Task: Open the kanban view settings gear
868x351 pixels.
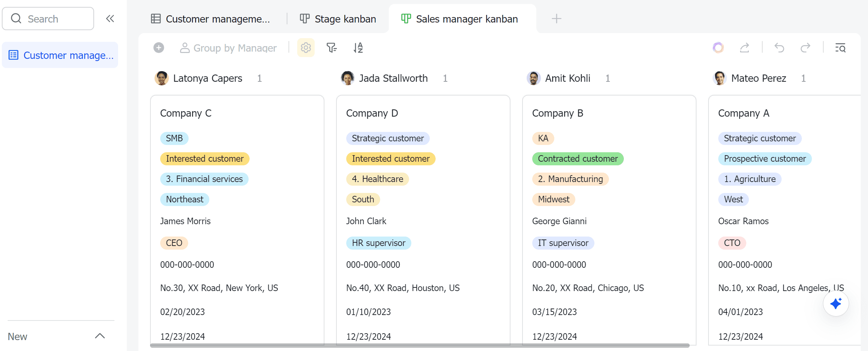Action: pos(306,48)
